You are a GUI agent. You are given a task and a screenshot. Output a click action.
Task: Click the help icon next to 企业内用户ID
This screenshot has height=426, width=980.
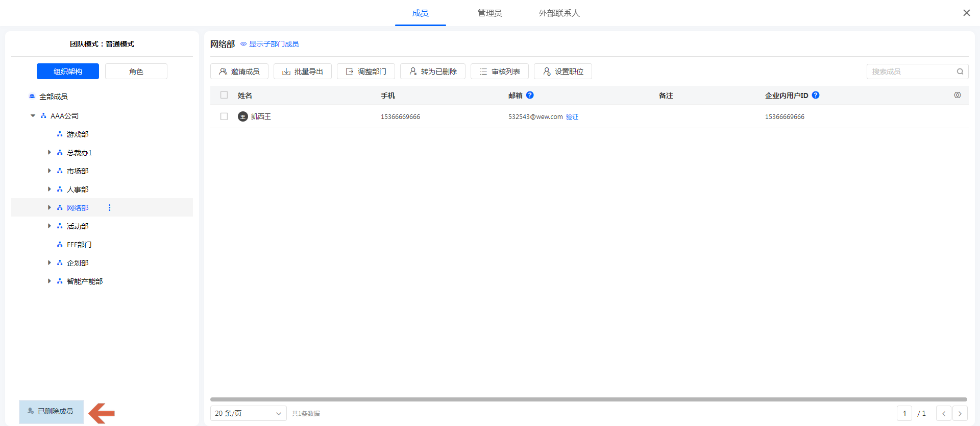click(x=816, y=95)
